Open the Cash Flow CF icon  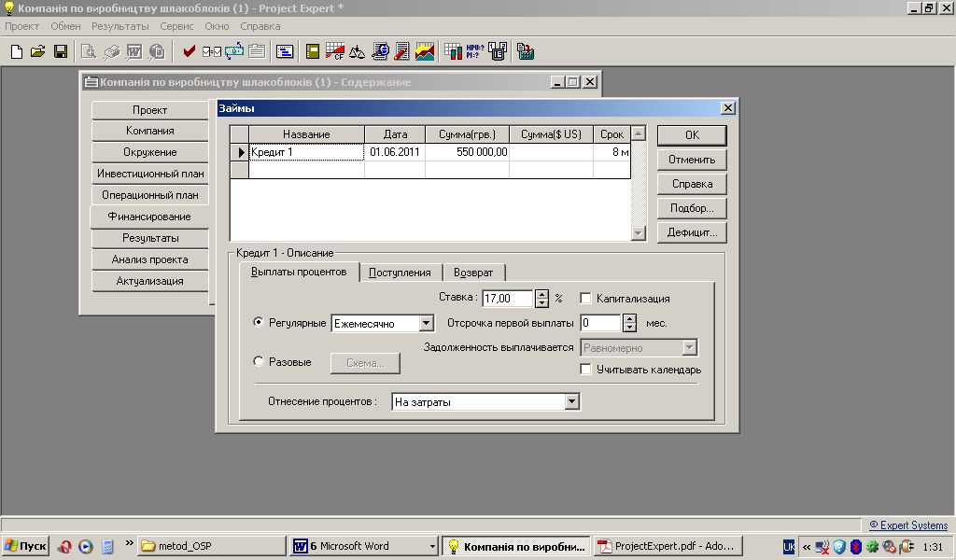coord(335,51)
